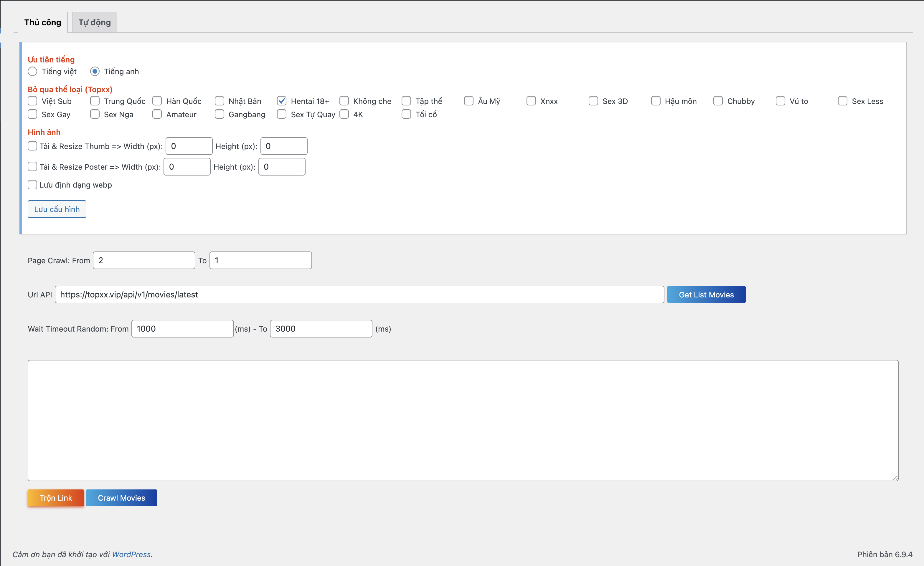Screen dimensions: 924x566
Task: Tick the Xnxx checkbox
Action: click(x=531, y=101)
